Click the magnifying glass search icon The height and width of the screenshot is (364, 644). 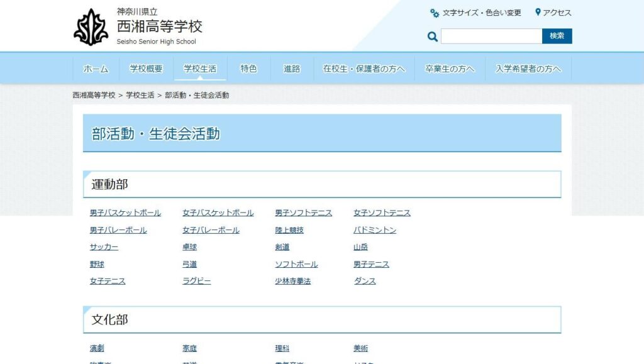(x=432, y=36)
